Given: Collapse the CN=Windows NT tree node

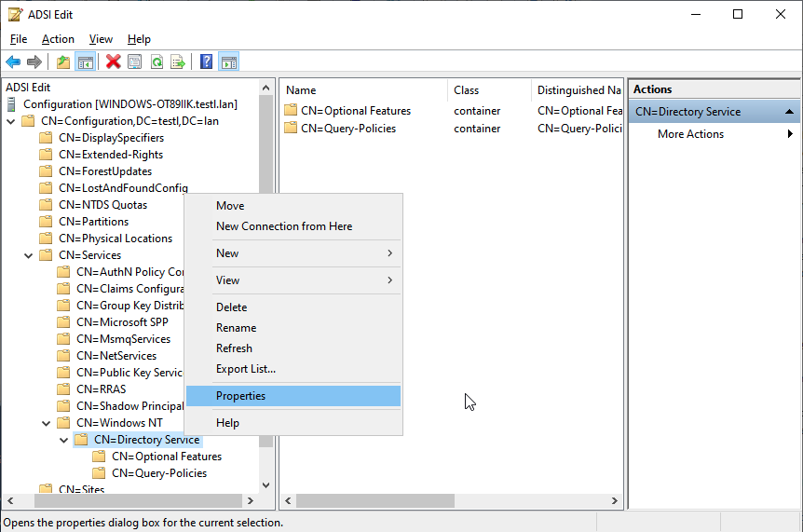Looking at the screenshot, I should pyautogui.click(x=46, y=423).
